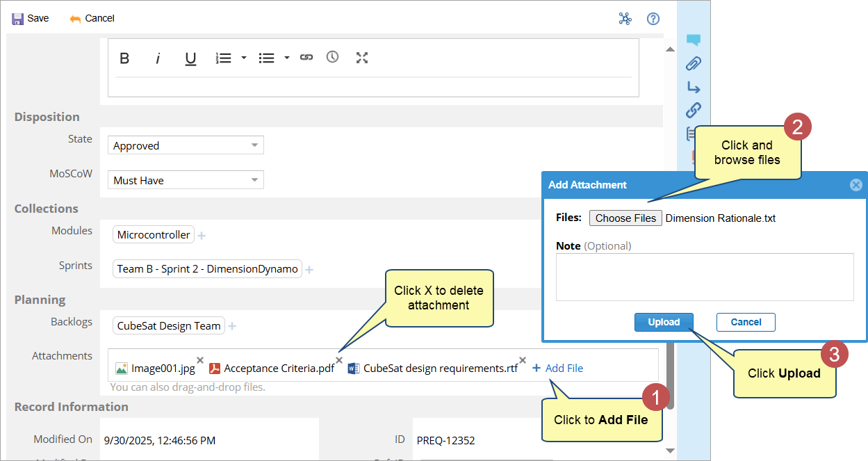
Task: Remove the Acceptance Criteria.pdf attachment
Action: coord(339,360)
